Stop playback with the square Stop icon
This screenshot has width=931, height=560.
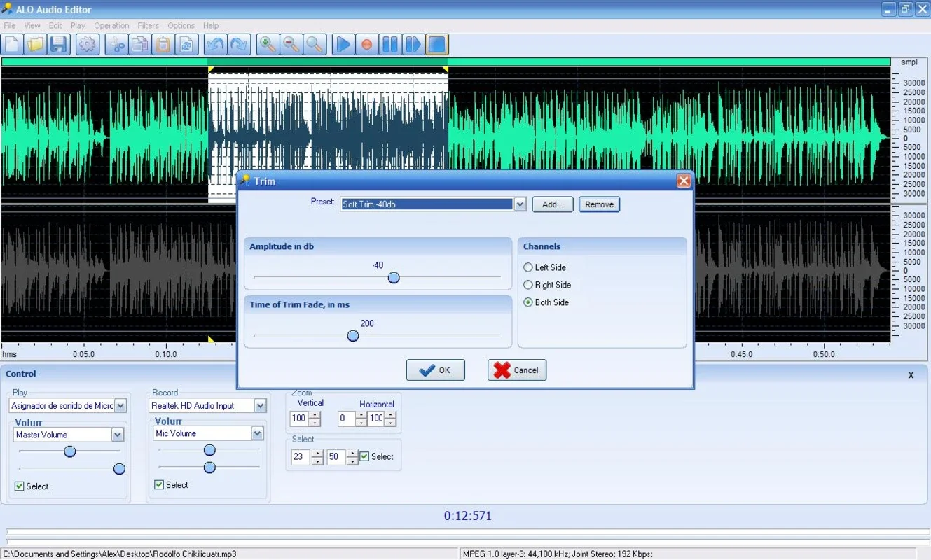point(436,45)
